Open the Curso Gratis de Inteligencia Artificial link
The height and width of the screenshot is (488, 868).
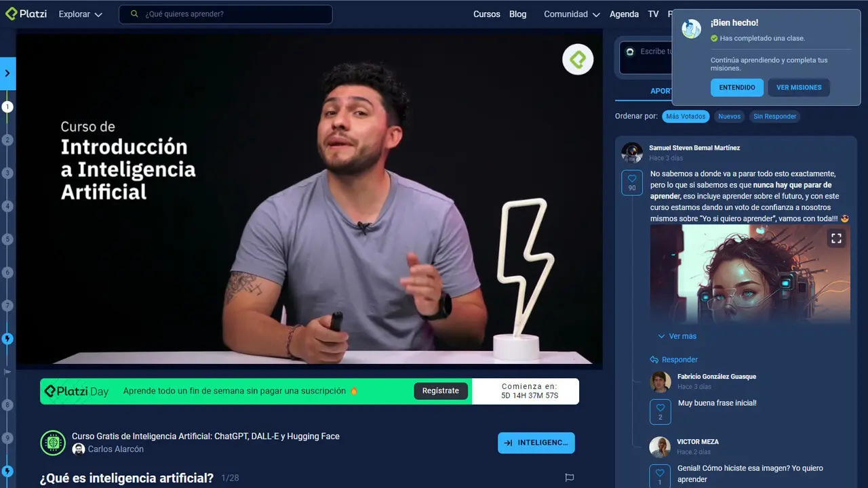click(205, 436)
